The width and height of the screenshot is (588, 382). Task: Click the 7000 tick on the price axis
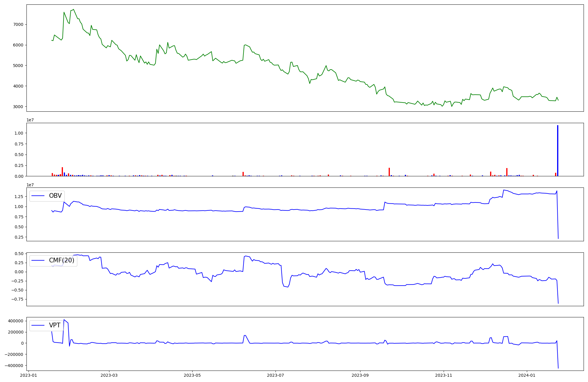coord(18,24)
